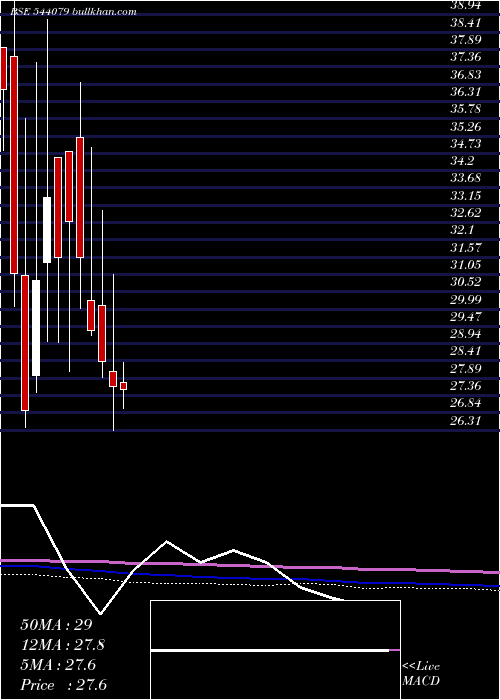Image resolution: width=500 pixels, height=700 pixels.
Task: Click the 32.62 price axis label
Action: [x=465, y=212]
